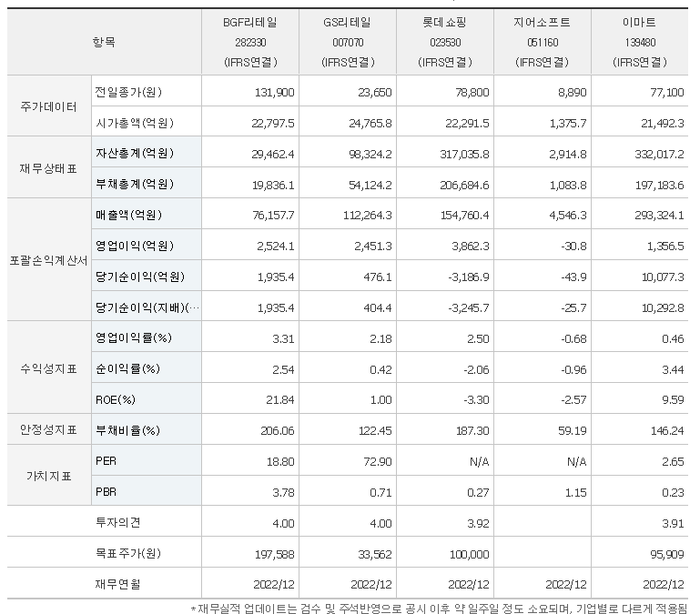This screenshot has height=614, width=700.
Task: Click operating profit value 3,862.3
Action: pyautogui.click(x=470, y=247)
